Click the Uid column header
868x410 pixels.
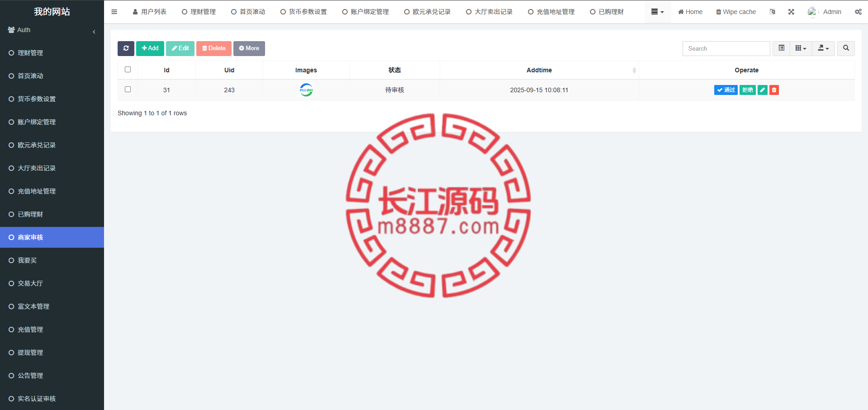point(229,70)
